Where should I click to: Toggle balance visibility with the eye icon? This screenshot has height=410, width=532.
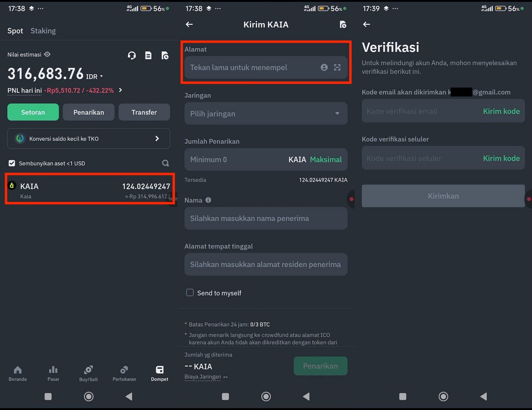pyautogui.click(x=47, y=54)
